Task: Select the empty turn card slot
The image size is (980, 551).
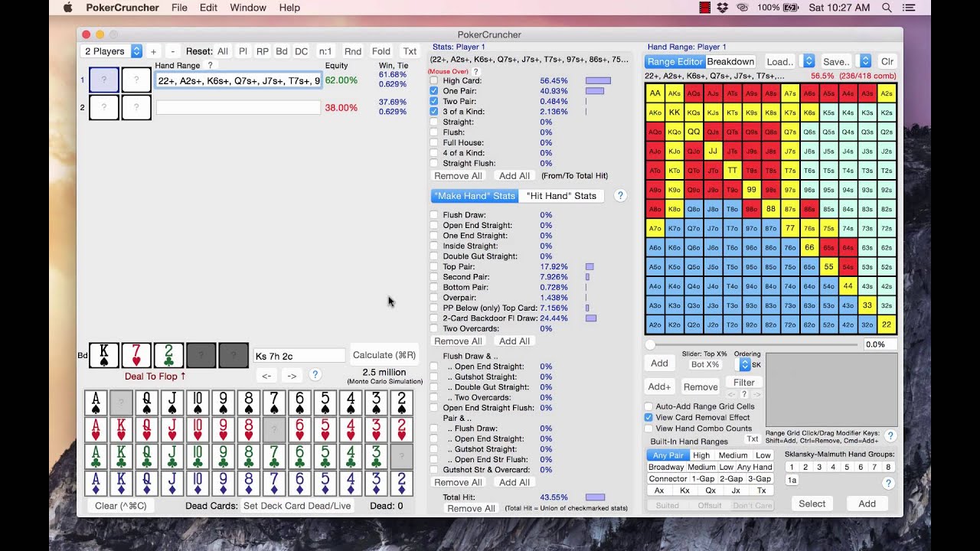Action: click(201, 355)
